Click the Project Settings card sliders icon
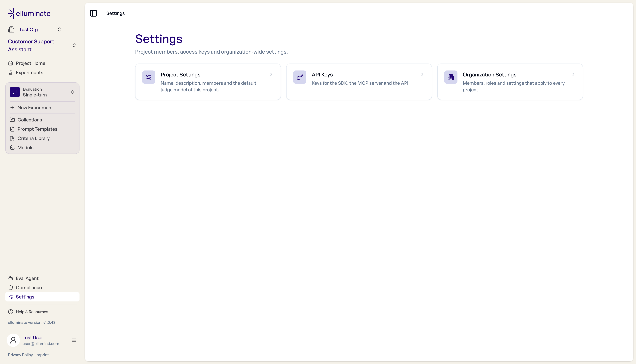636x364 pixels. pyautogui.click(x=149, y=77)
